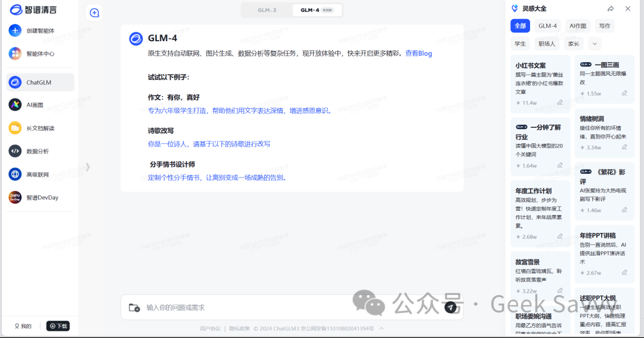Select the AI作图 filter tag
The height and width of the screenshot is (338, 644).
578,26
